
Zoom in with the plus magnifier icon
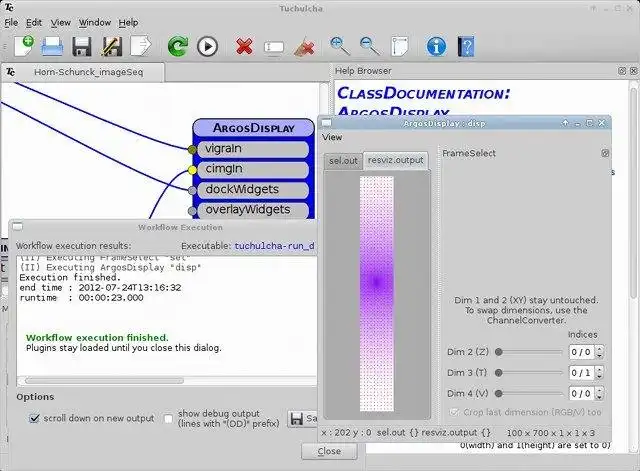(340, 46)
